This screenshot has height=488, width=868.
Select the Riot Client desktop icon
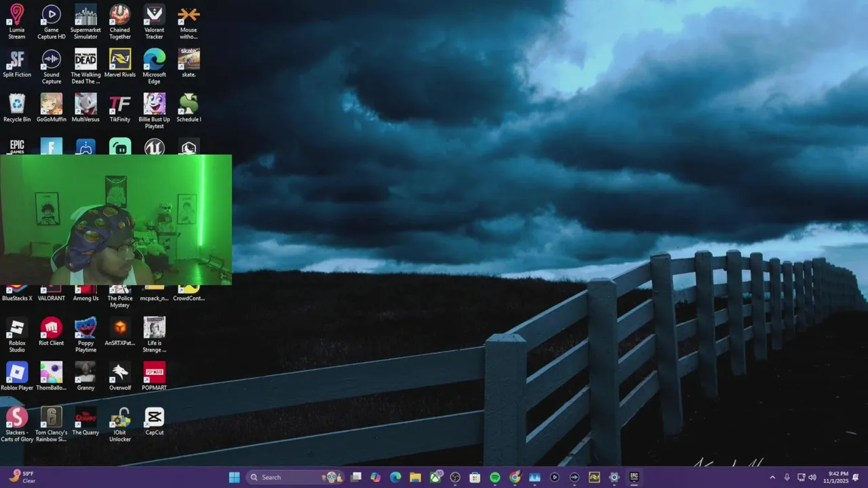pyautogui.click(x=52, y=331)
